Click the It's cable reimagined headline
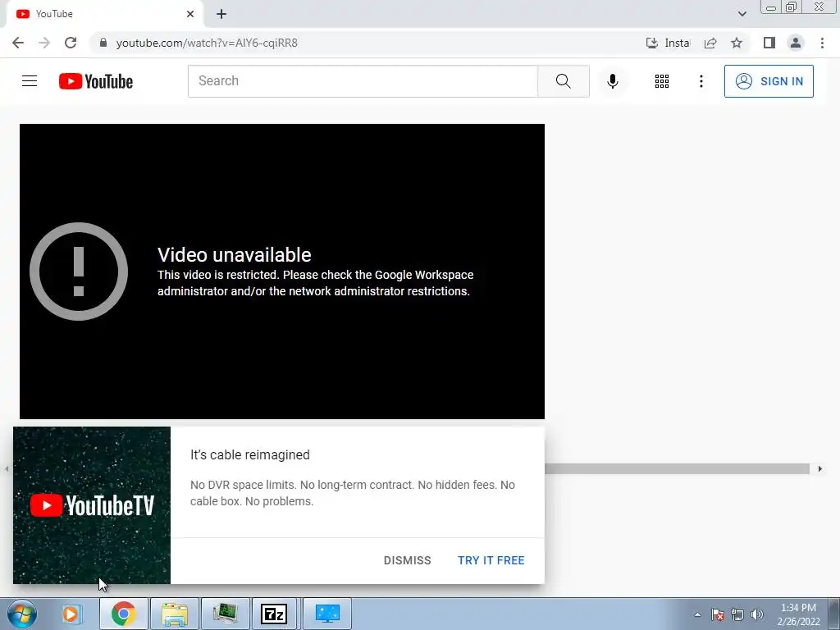 250,454
